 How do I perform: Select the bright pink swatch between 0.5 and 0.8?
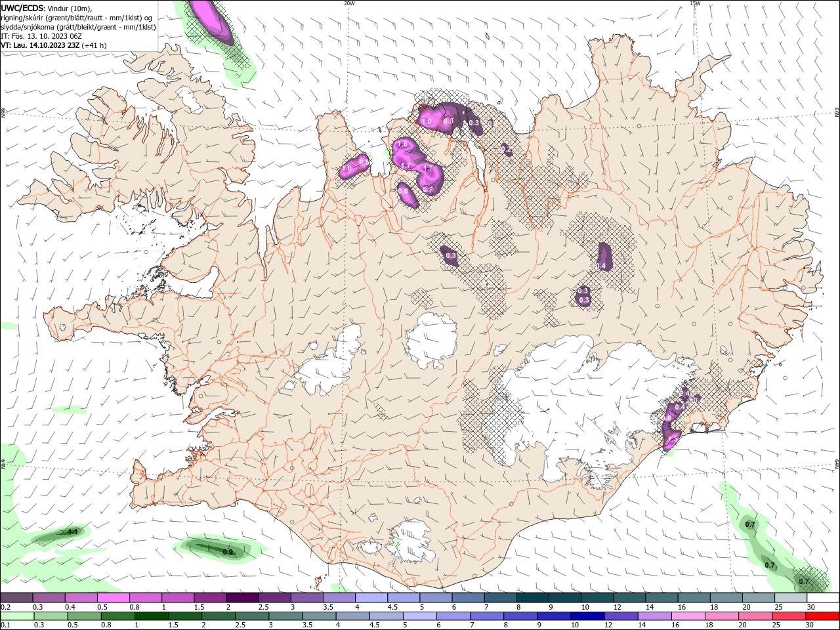tap(114, 598)
